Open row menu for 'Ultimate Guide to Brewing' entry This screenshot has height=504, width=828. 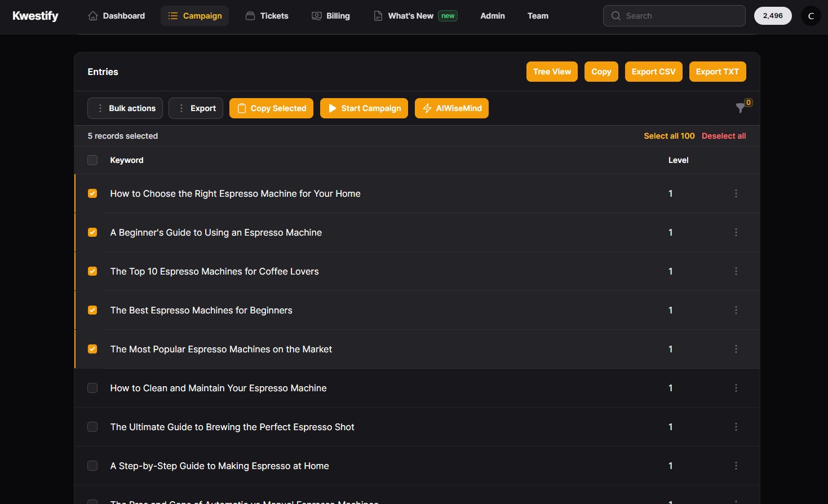736,427
